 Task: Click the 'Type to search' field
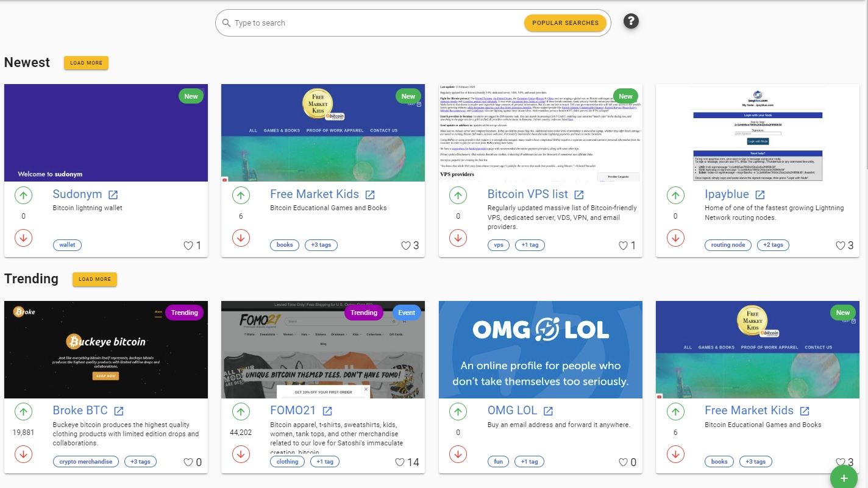tap(375, 23)
